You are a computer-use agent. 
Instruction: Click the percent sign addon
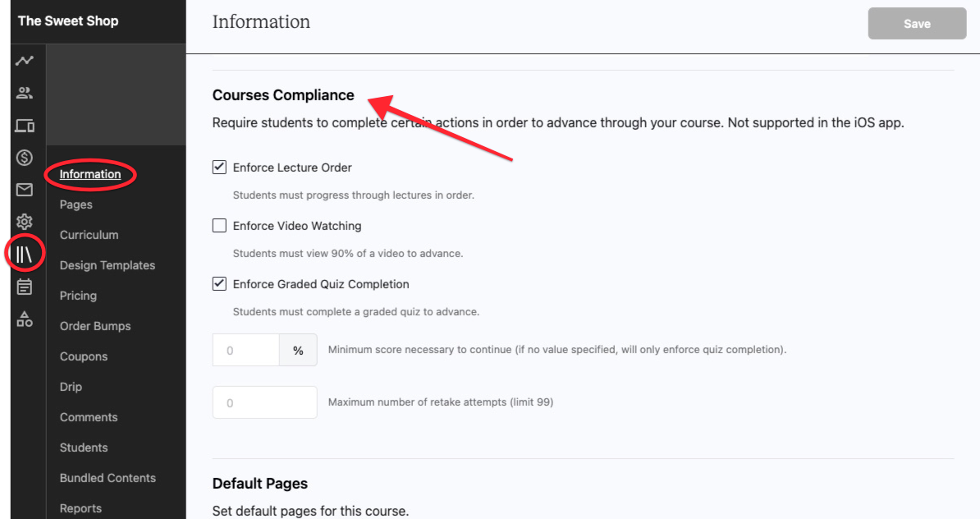[298, 350]
